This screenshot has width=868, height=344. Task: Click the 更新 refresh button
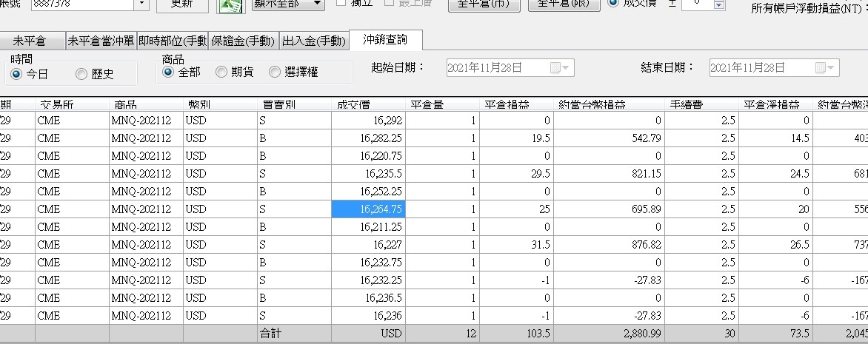183,4
